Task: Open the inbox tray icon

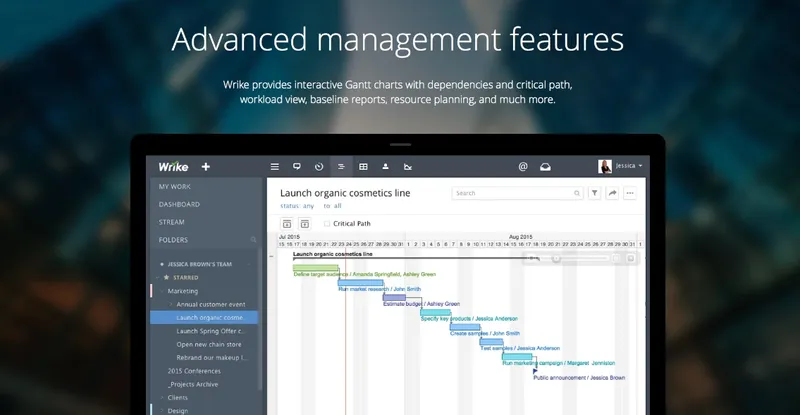Action: point(545,166)
